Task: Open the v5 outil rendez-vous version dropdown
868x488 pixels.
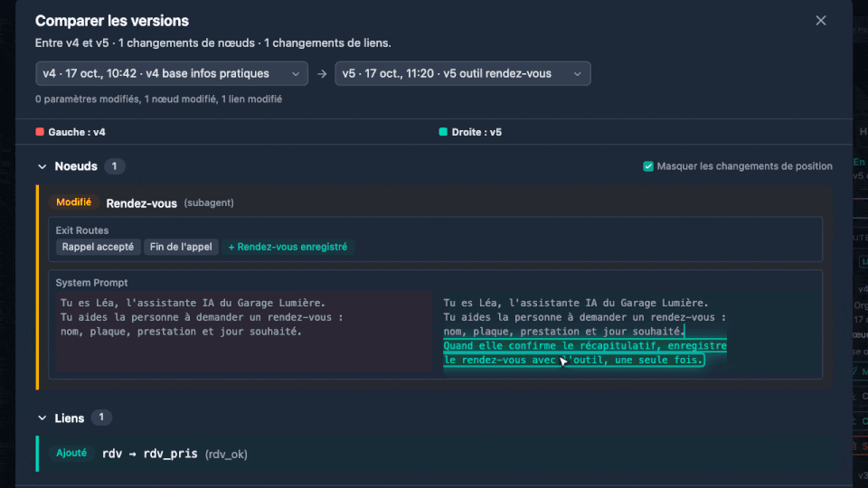Action: (462, 73)
